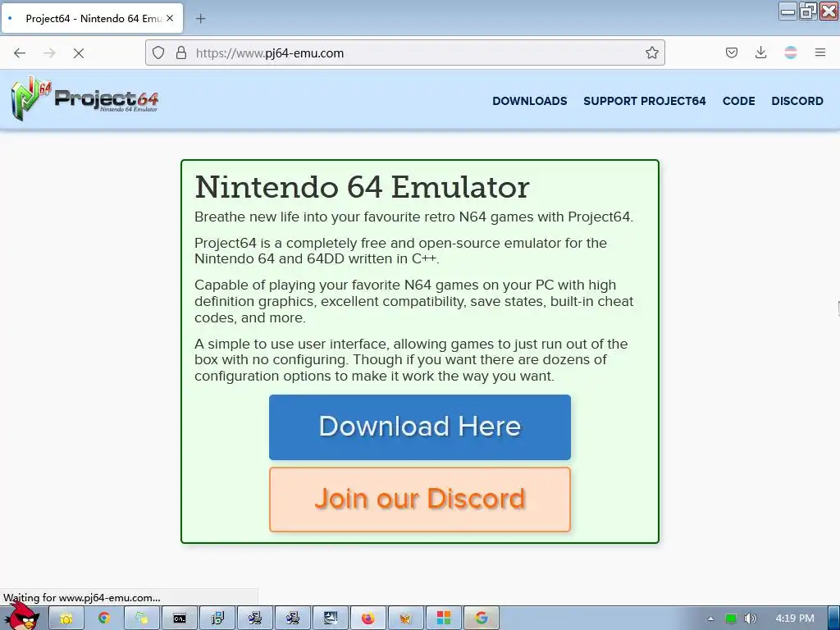Click the forward navigation arrow
The height and width of the screenshot is (630, 840).
click(x=49, y=53)
